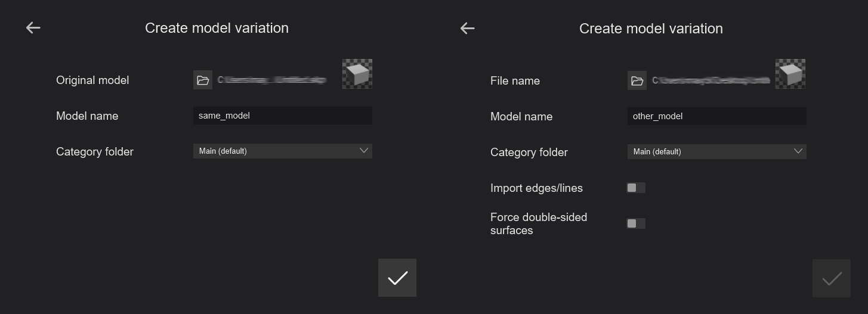Enable the Import edges/lines switch
868x314 pixels.
[636, 188]
